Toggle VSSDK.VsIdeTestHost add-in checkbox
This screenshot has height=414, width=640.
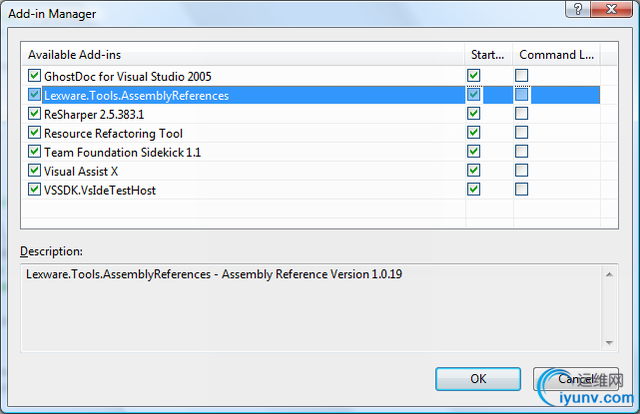point(34,189)
